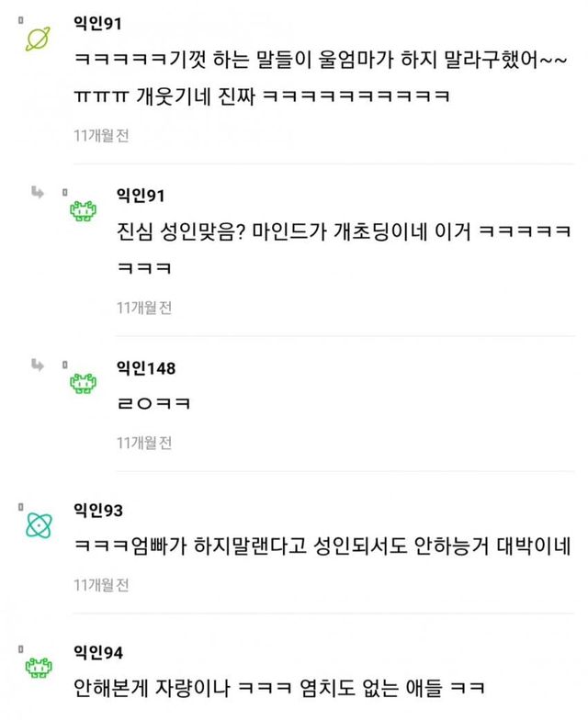Open 익인94's username
Viewport: 588px width, 720px height.
coord(97,652)
